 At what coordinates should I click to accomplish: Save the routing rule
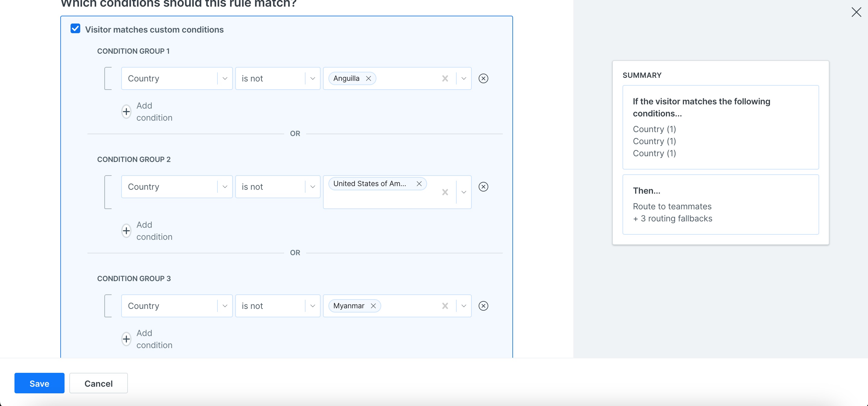pyautogui.click(x=40, y=383)
